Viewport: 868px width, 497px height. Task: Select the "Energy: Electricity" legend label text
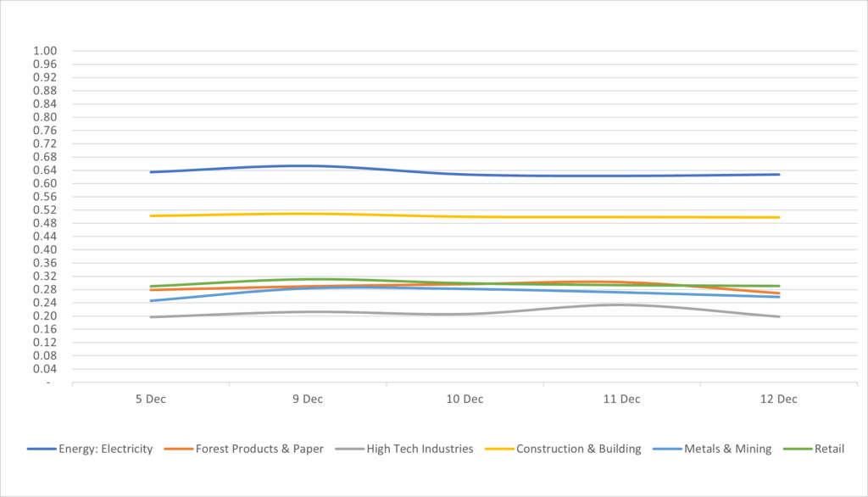[105, 449]
